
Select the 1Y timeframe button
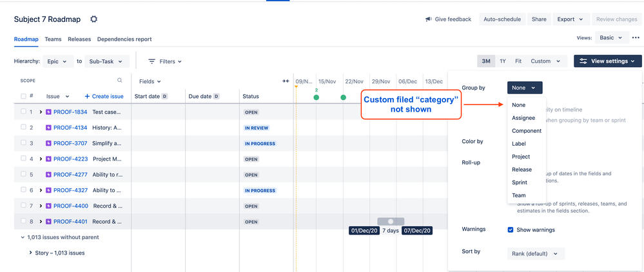(x=503, y=61)
